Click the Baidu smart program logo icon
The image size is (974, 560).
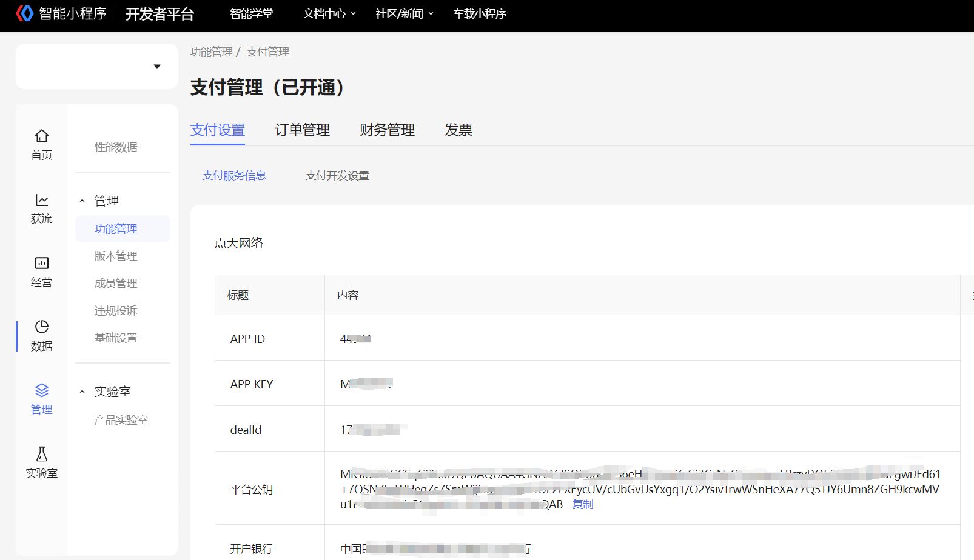tap(24, 13)
